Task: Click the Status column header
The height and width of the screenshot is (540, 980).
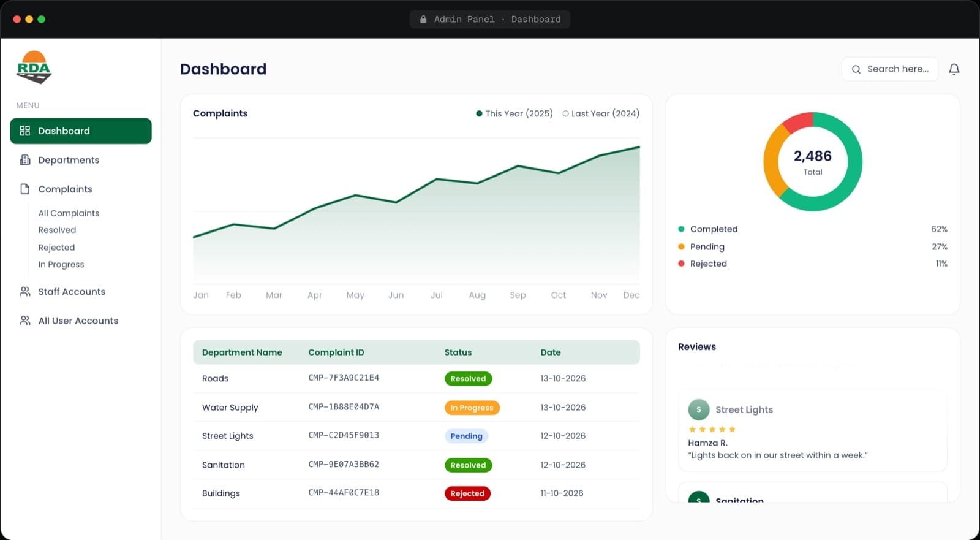Action: (x=458, y=352)
